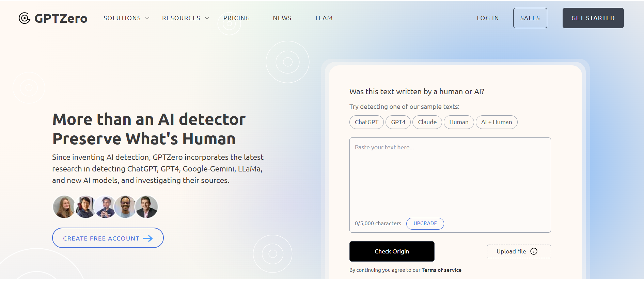
Task: Select the ChatGPT sample text
Action: pos(366,122)
